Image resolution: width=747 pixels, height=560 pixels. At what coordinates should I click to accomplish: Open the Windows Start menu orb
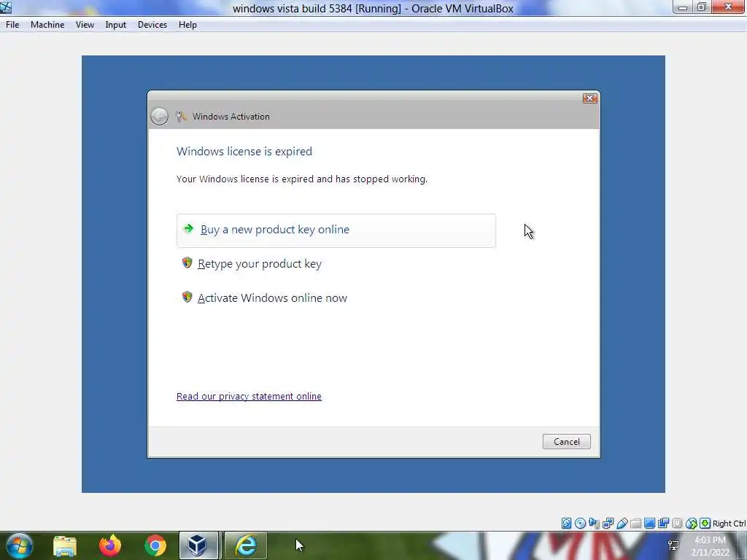19,545
